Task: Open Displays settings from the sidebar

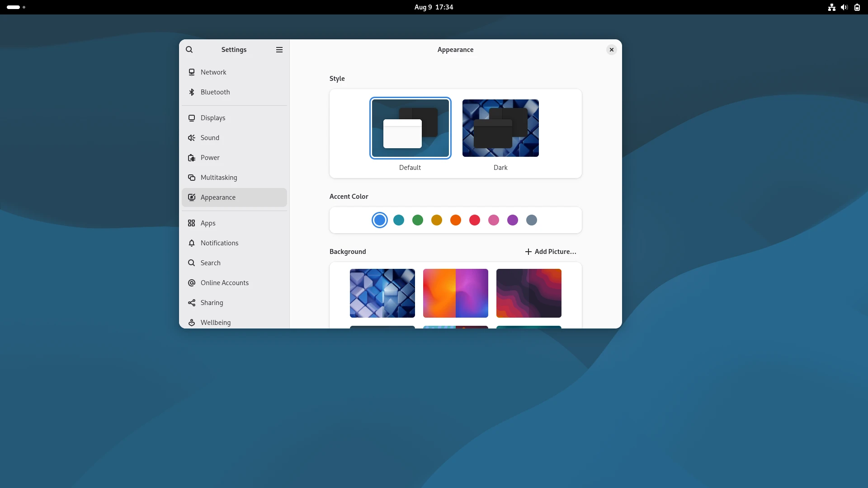Action: [x=212, y=118]
